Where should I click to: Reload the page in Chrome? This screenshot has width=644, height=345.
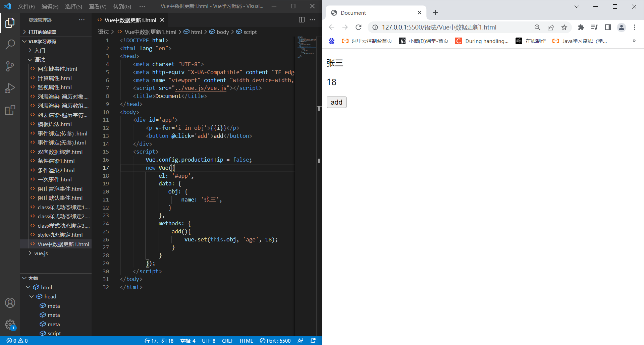[358, 27]
